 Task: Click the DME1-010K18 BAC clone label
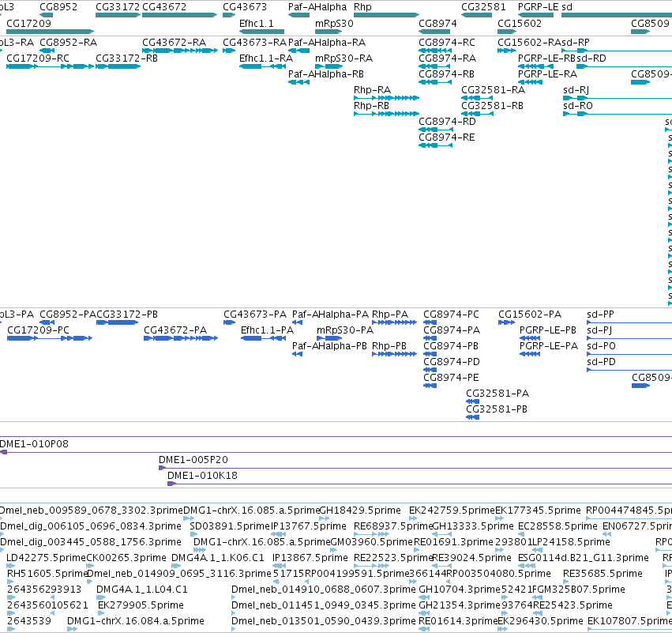pyautogui.click(x=202, y=476)
